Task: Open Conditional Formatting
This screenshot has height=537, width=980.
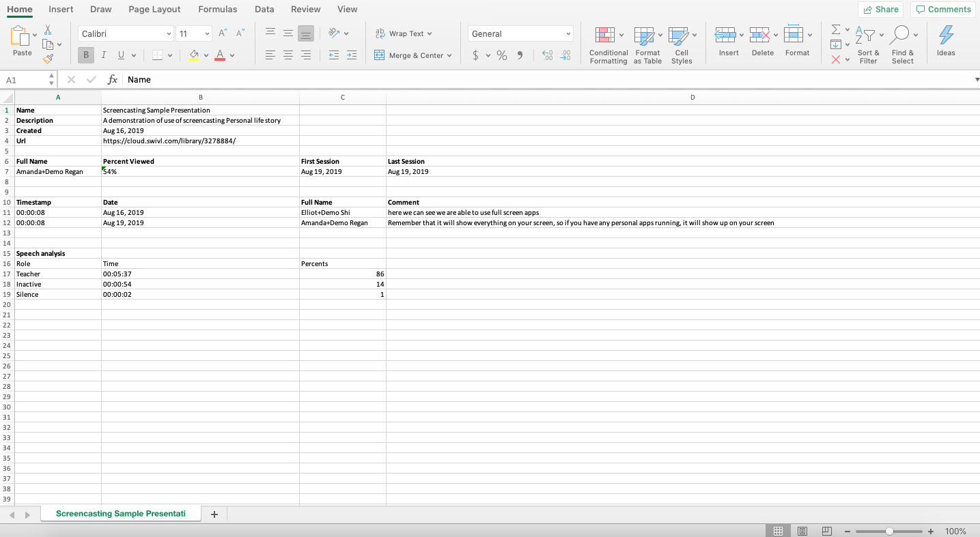Action: (608, 45)
